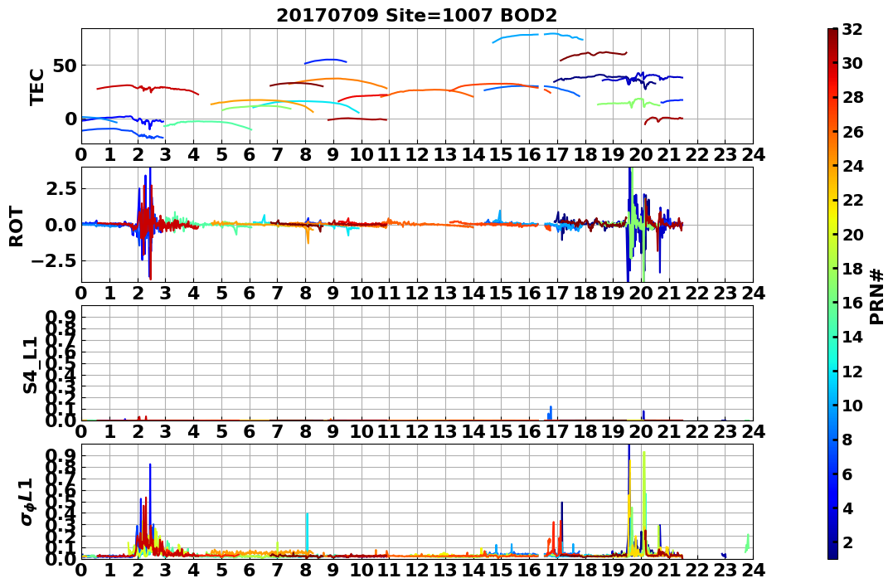The width and height of the screenshot is (893, 588).
Task: Select the dark blue colorbar region at PRN 2
Action: pyautogui.click(x=832, y=542)
